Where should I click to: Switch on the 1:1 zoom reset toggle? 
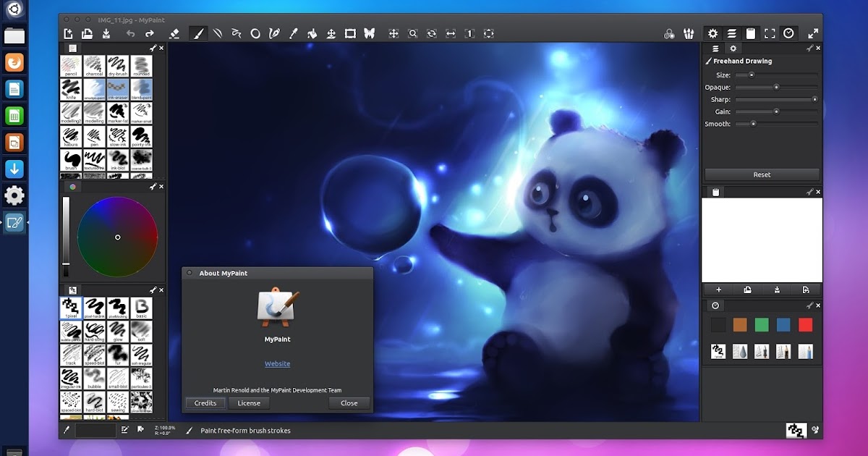[x=469, y=33]
